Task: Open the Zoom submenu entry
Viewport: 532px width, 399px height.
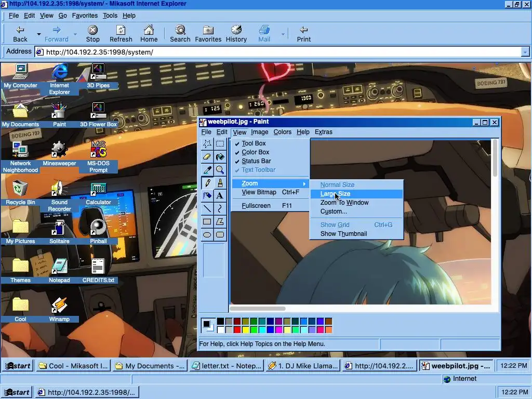Action: [270, 183]
